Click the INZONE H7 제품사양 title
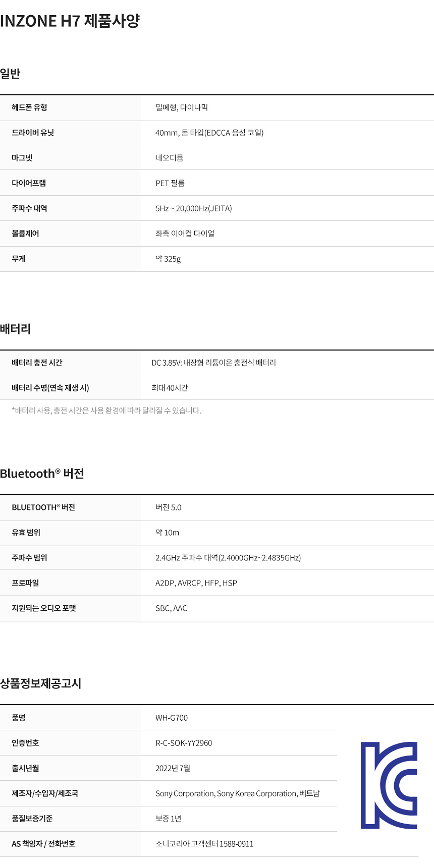The height and width of the screenshot is (868, 434). click(x=70, y=21)
